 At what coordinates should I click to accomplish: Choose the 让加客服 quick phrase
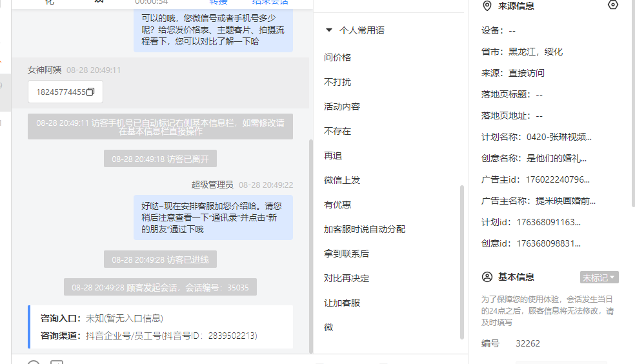tap(342, 303)
